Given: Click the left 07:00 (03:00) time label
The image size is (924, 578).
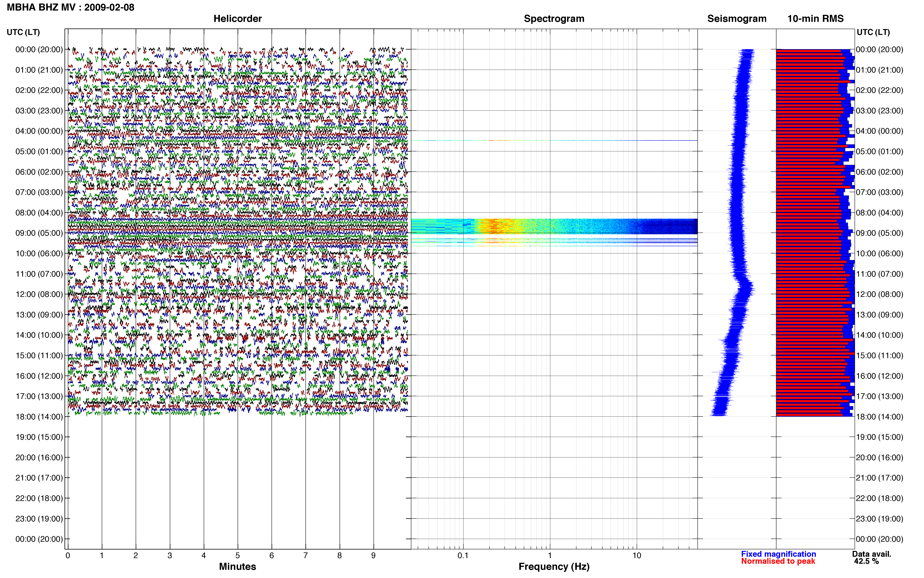Looking at the screenshot, I should coord(39,192).
